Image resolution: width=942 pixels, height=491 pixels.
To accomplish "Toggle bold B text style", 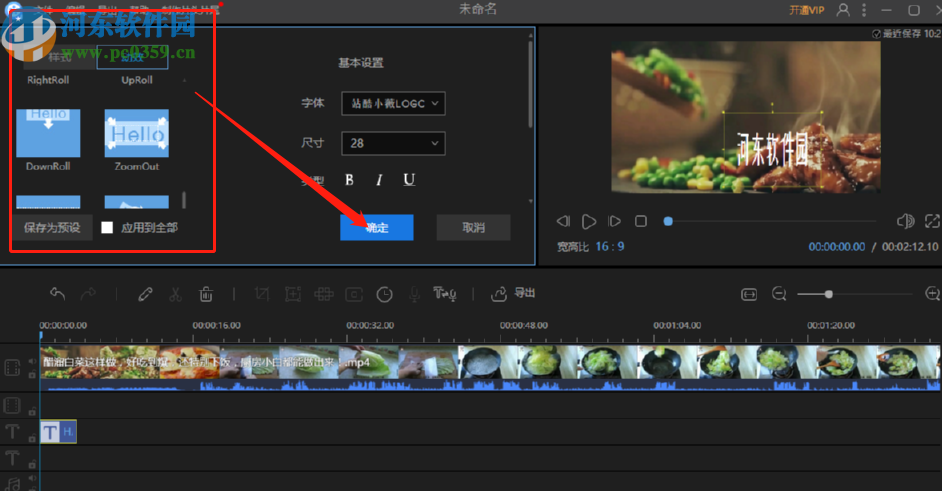I will 349,180.
